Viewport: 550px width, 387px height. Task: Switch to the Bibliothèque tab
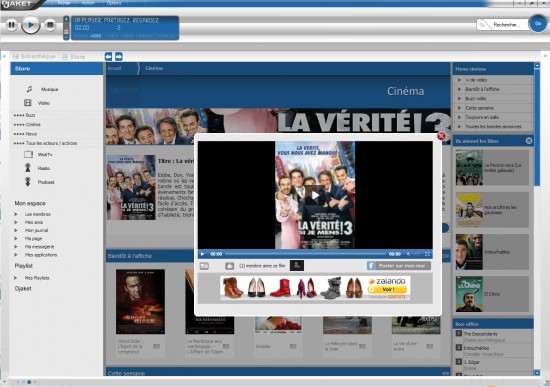tap(34, 56)
